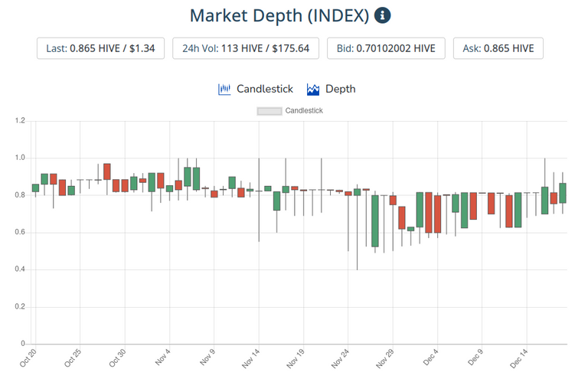This screenshot has height=382, width=588.
Task: Click the 1.2 y-axis value
Action: [x=20, y=121]
